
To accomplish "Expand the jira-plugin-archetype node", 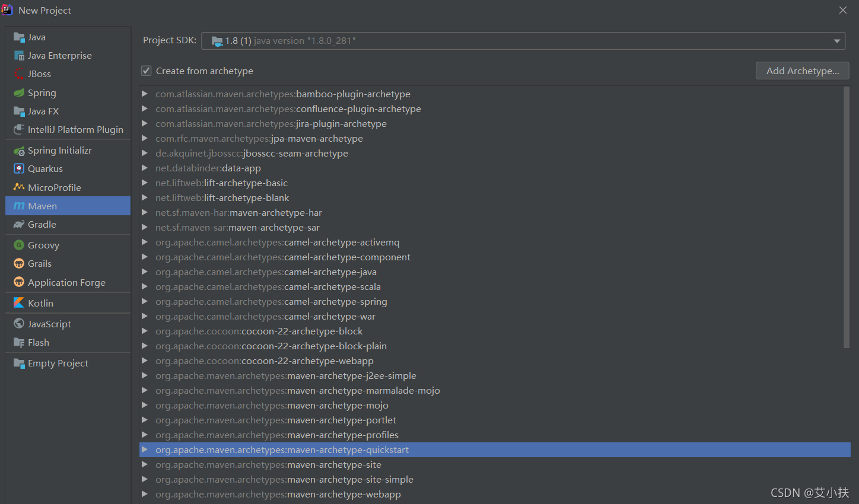I will click(x=144, y=123).
